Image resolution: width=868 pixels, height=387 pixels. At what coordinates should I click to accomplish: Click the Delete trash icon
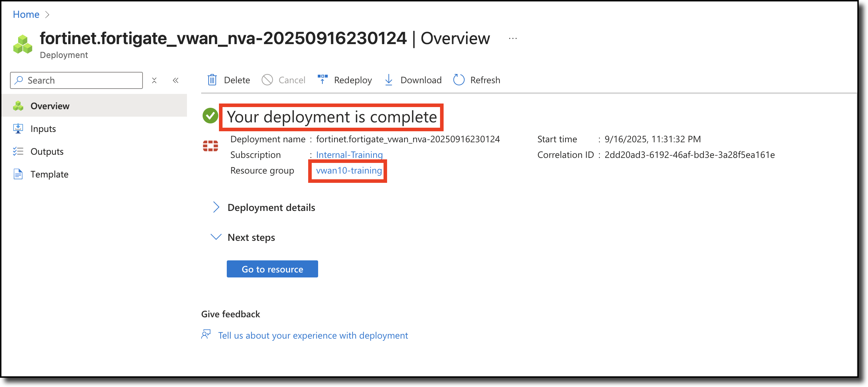tap(212, 80)
